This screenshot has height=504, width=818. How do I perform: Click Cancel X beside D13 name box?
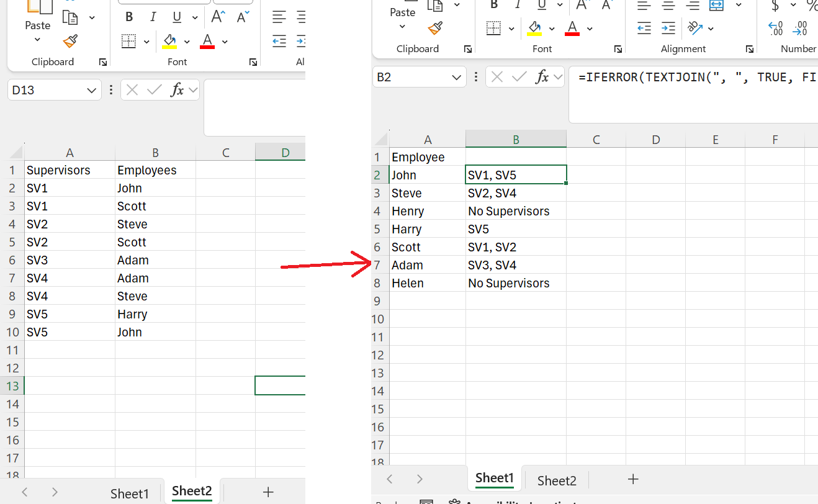tap(132, 90)
